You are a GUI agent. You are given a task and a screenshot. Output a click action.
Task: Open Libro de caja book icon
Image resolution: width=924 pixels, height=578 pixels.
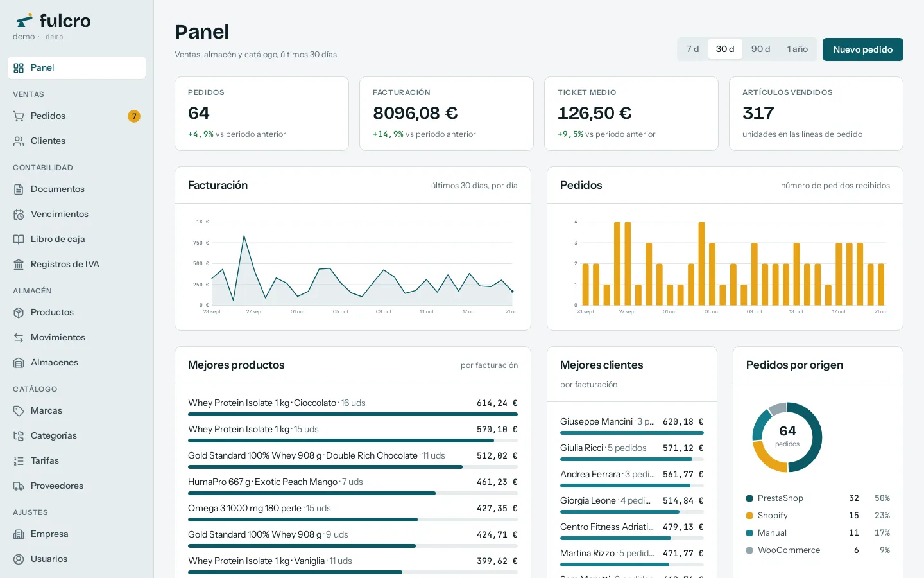[x=19, y=240]
